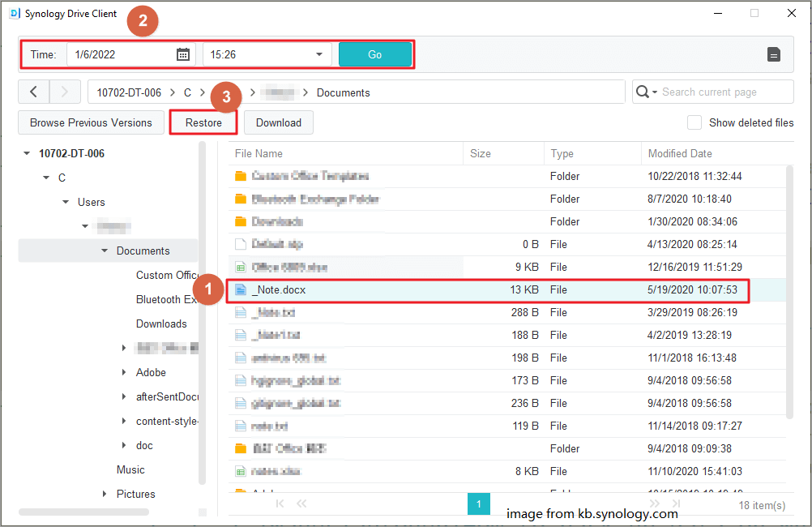Viewport: 812px width, 527px height.
Task: Click the text file icon of the 236 B file
Action: [241, 403]
